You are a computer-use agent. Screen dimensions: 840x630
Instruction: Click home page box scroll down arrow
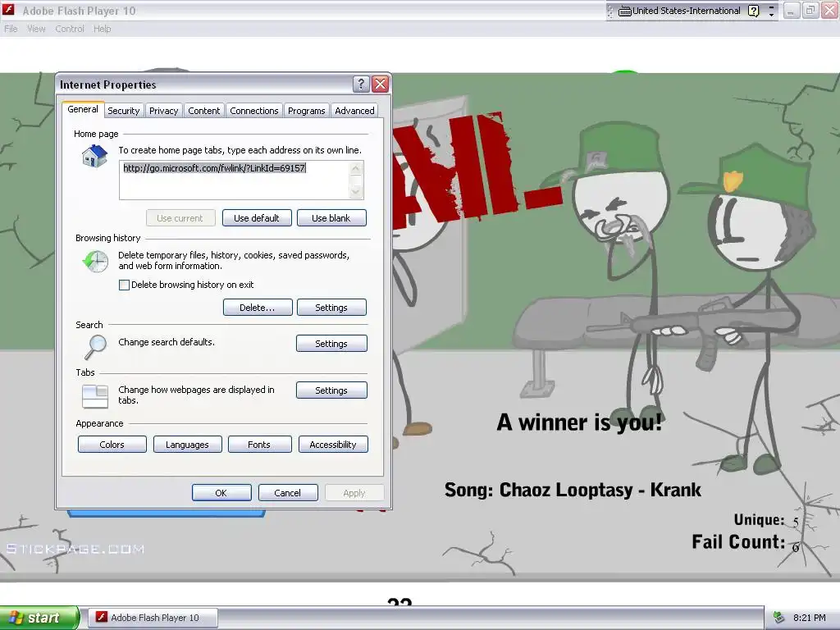coord(356,191)
